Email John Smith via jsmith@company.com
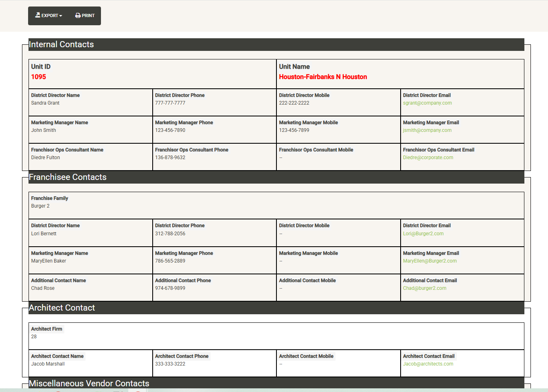This screenshot has height=392, width=548. point(427,130)
